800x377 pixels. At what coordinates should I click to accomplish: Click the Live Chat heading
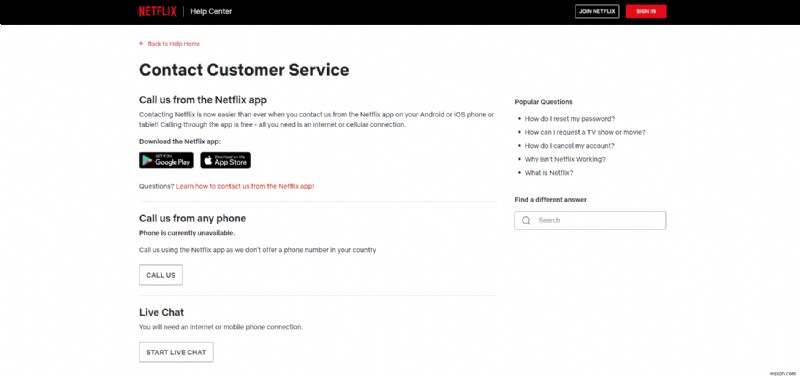point(161,312)
